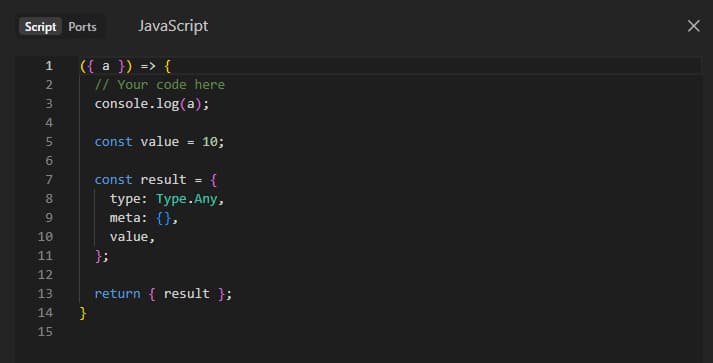Screen dimensions: 713x363
Task: Place cursor on empty line 15
Action: click(391, 332)
